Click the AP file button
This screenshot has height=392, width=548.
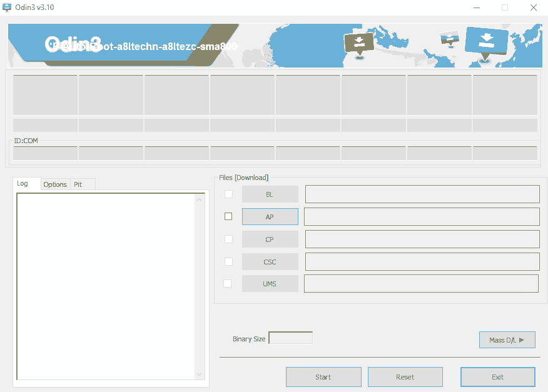(270, 216)
